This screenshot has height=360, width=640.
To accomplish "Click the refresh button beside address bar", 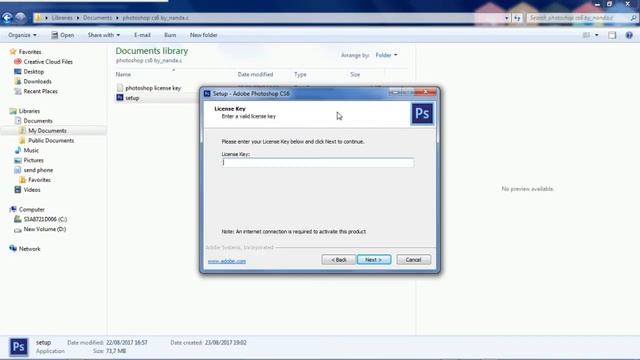I will coord(518,18).
